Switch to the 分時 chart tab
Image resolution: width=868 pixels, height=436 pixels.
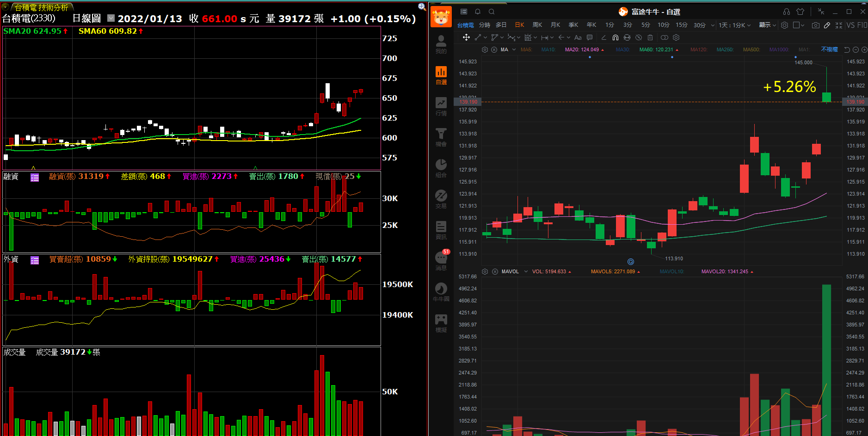[x=485, y=25]
